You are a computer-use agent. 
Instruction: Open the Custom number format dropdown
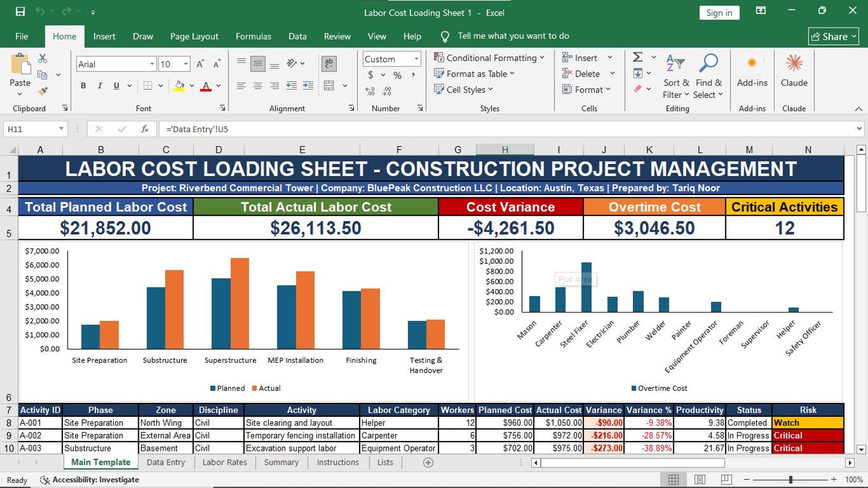point(416,59)
